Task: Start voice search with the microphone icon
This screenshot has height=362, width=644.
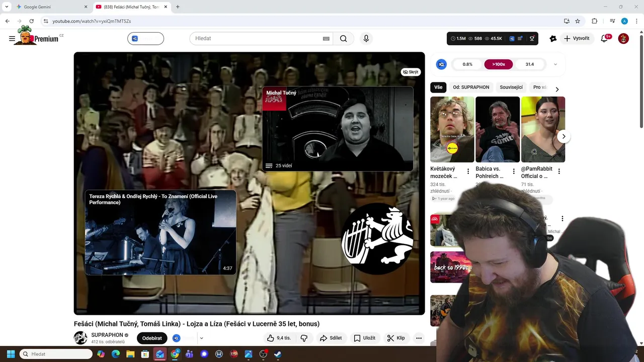Action: [x=366, y=39]
